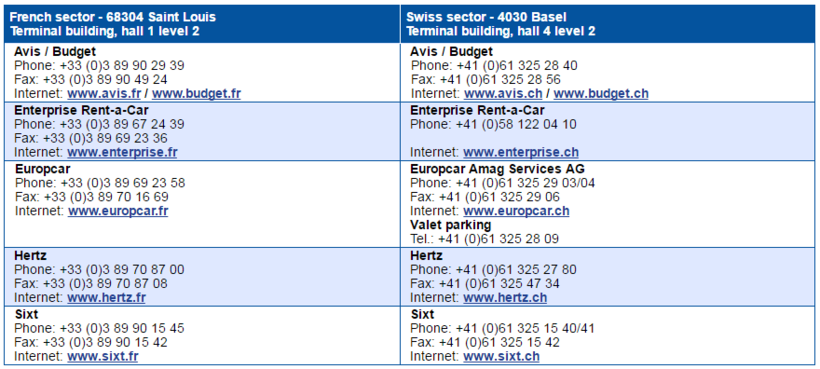Open www.enterprise.fr link
820x369 pixels.
pyautogui.click(x=122, y=153)
